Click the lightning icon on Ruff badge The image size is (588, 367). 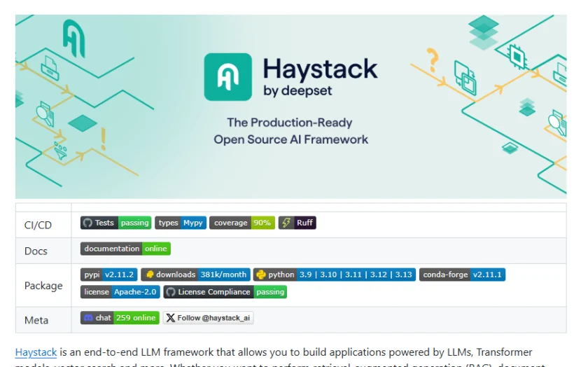point(286,223)
